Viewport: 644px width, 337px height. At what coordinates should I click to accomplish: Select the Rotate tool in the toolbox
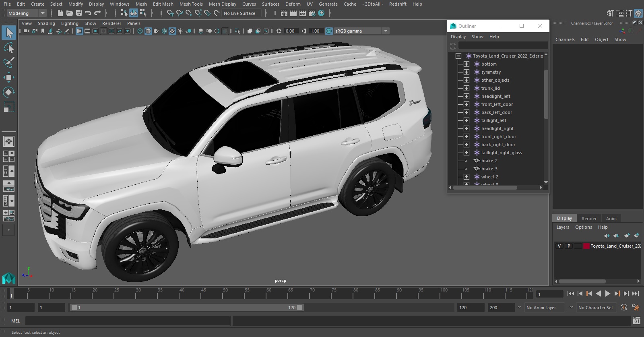[x=8, y=92]
